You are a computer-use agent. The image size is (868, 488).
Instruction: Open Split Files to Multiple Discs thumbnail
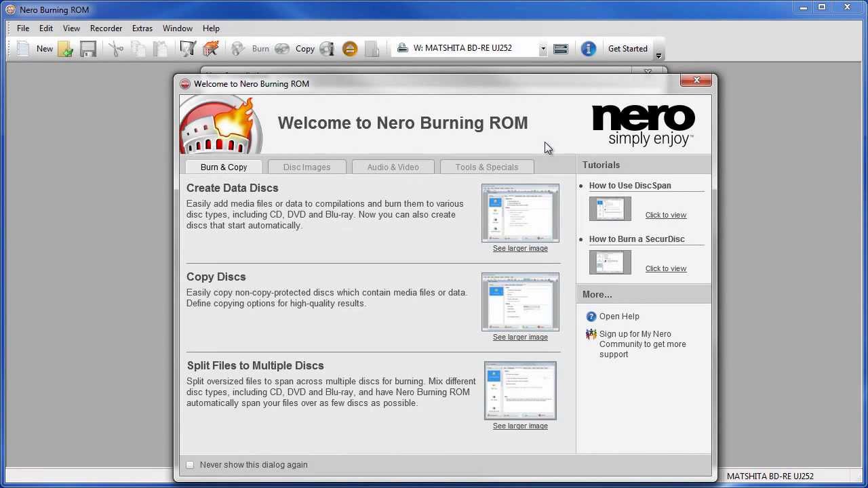(x=520, y=390)
